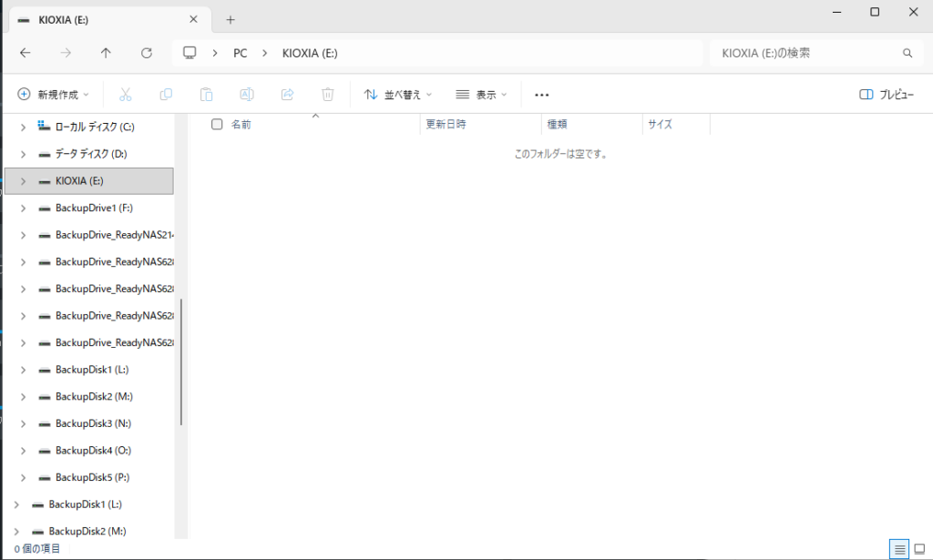Click the Paste clipboard icon
The image size is (933, 560).
click(207, 94)
